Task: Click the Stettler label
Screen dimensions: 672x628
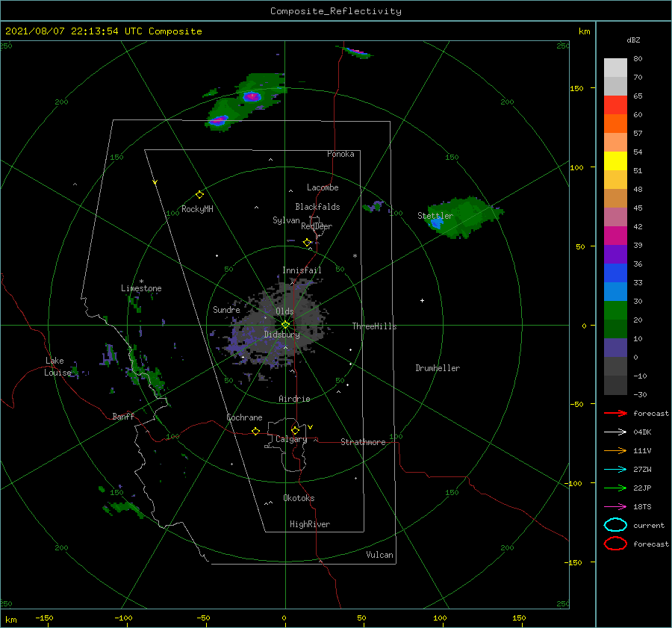Action: point(435,216)
